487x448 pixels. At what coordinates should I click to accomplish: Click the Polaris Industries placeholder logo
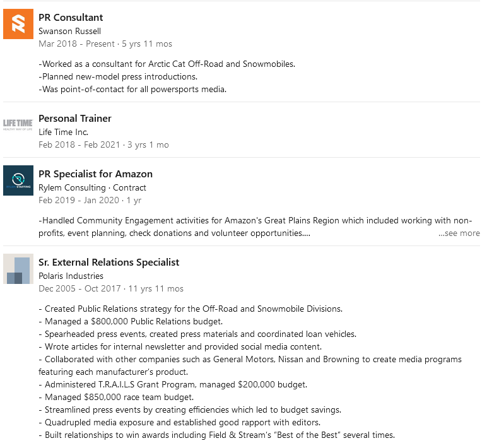18,269
